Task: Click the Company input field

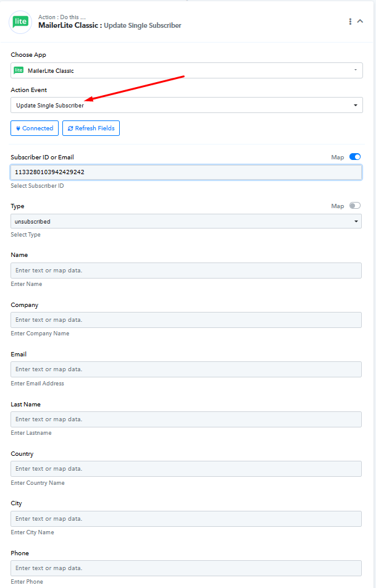Action: coord(186,320)
